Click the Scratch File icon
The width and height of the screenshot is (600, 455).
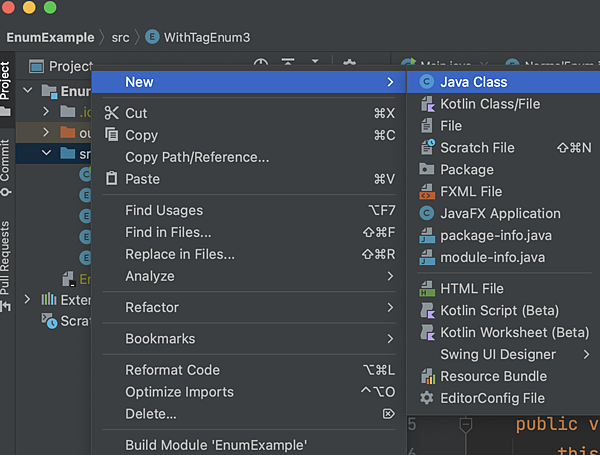pyautogui.click(x=427, y=147)
